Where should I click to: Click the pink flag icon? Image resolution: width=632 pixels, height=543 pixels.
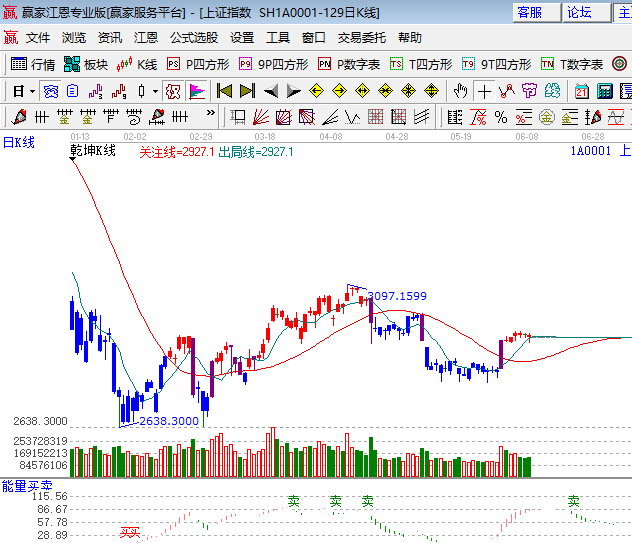point(197,91)
